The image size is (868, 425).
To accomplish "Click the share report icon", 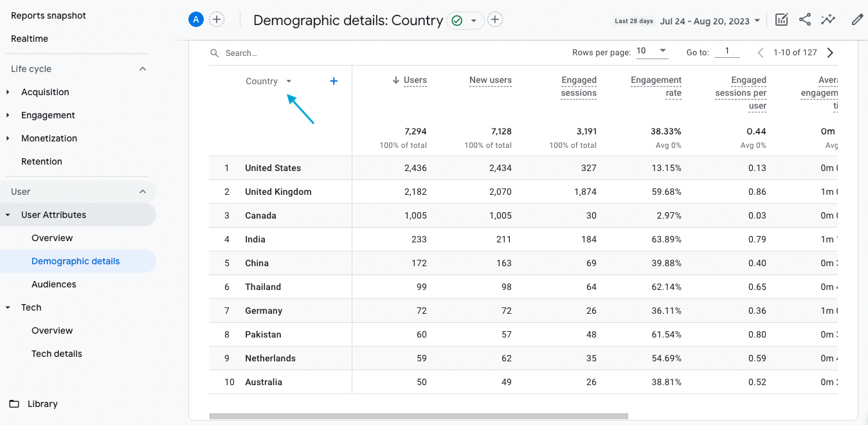I will tap(804, 20).
